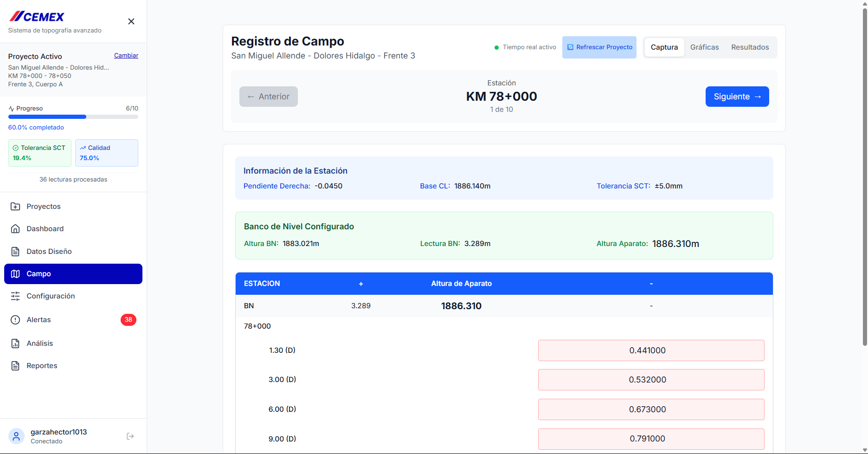This screenshot has width=868, height=454.
Task: Click the user avatar icon
Action: coord(16,436)
